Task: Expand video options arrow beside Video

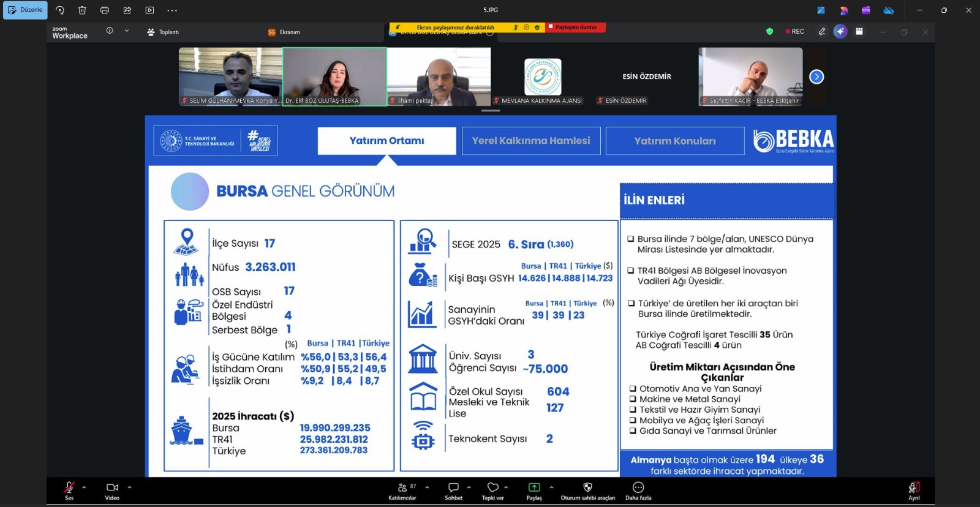Action: [x=129, y=487]
